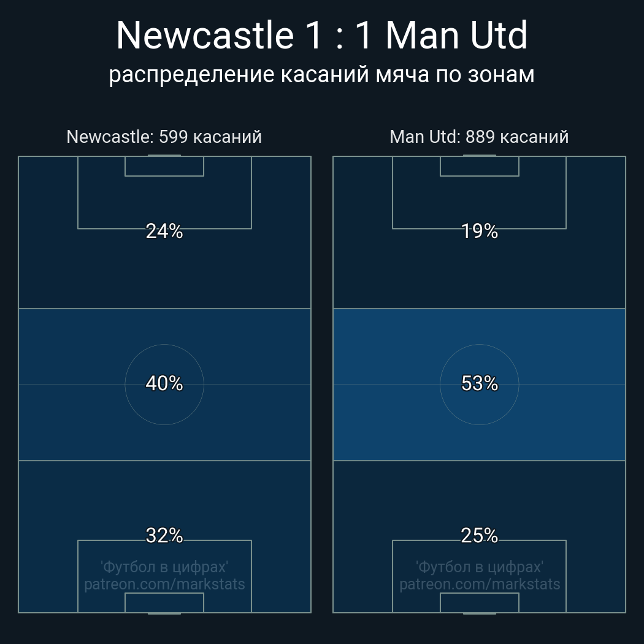Screen dimensions: 644x644
Task: Click Man Utd's 19% attacking third value
Action: [x=479, y=231]
